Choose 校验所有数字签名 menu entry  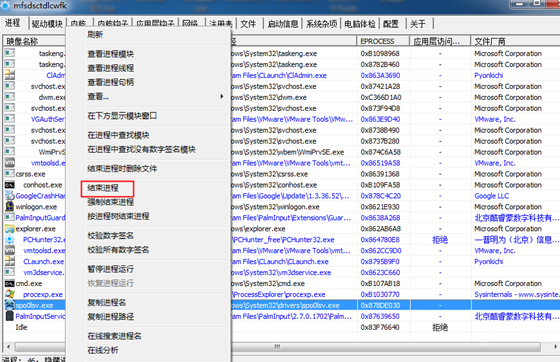pos(118,250)
